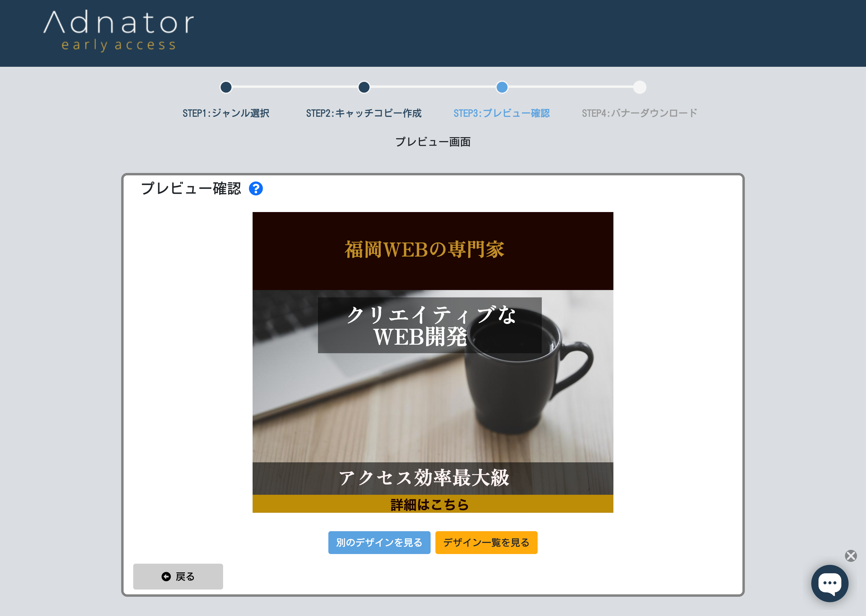Click the STEP3 progress dot
This screenshot has height=616, width=866.
coord(502,87)
